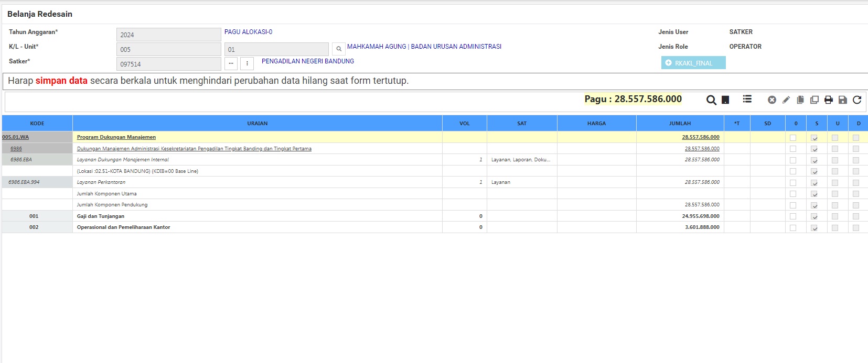868x363 pixels.
Task: Refresh the table using the reload icon
Action: tap(857, 100)
